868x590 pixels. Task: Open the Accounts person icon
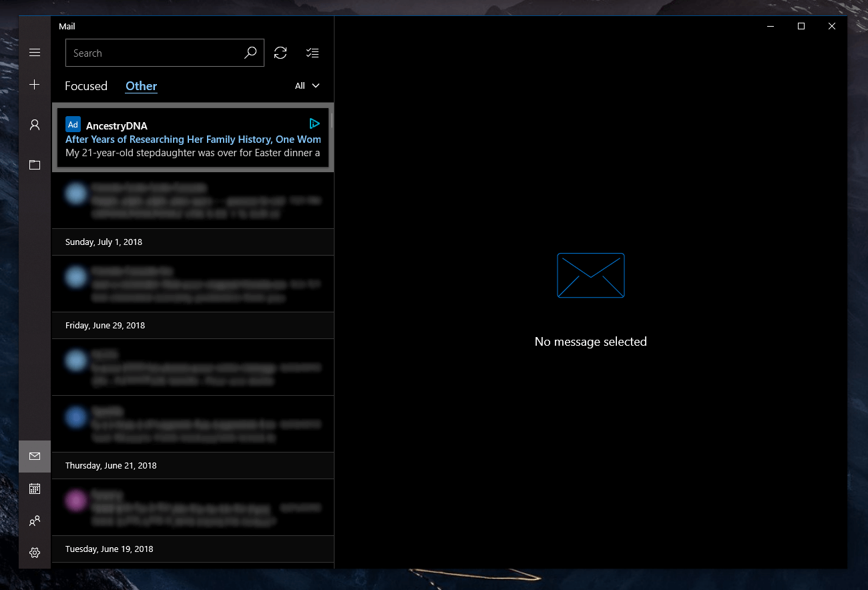35,125
